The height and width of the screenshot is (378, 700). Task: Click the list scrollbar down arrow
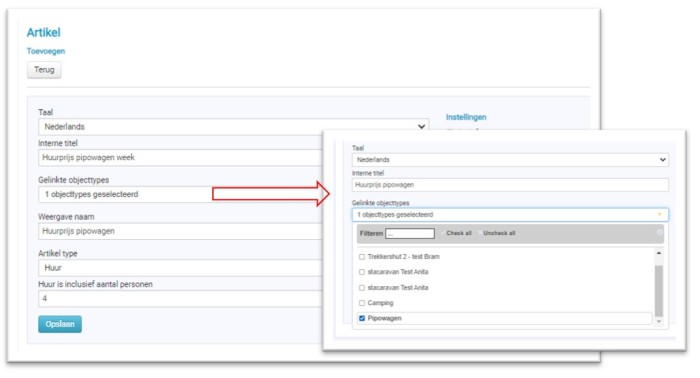[658, 321]
